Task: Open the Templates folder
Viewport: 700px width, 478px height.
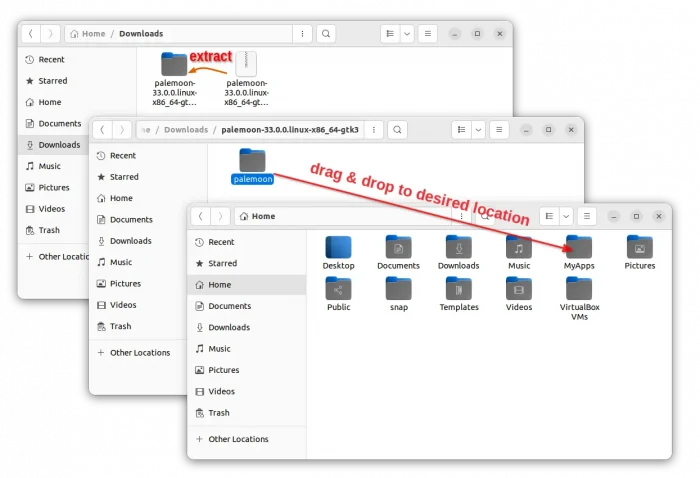Action: (458, 289)
